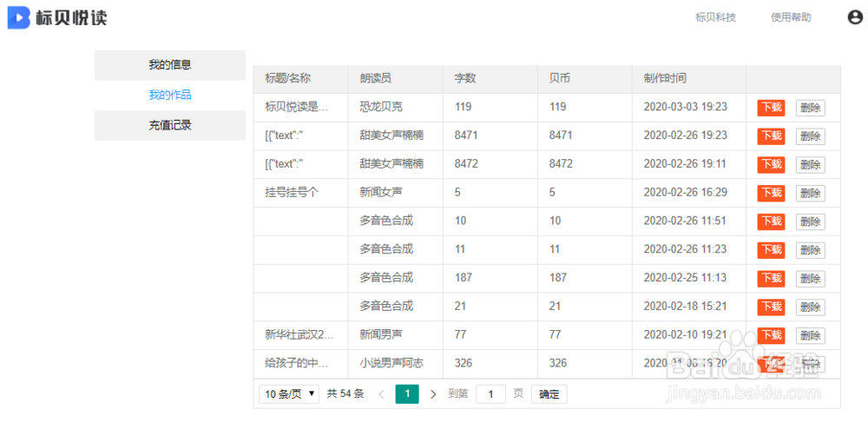868x423 pixels.
Task: Delete the 恐龙贝克 recording
Action: tap(810, 108)
